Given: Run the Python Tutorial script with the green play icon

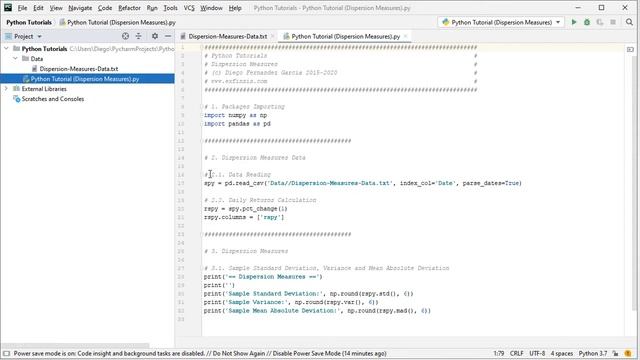Looking at the screenshot, I should (x=574, y=22).
